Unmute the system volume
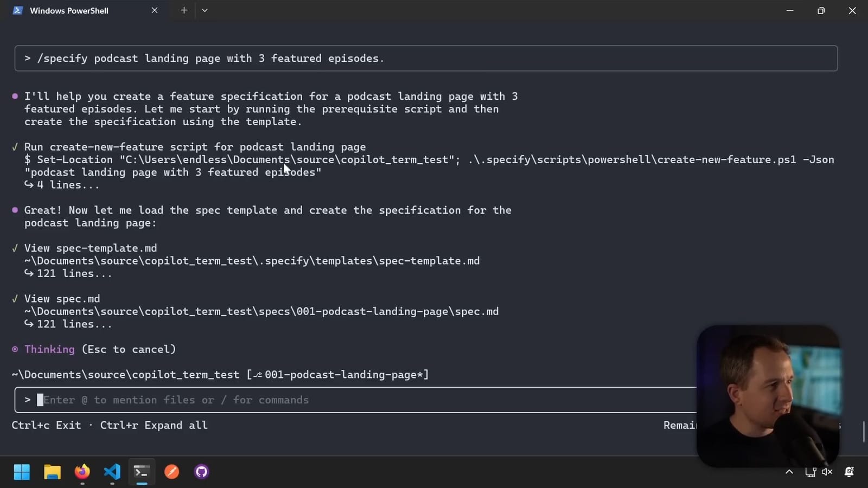The width and height of the screenshot is (868, 488). click(828, 472)
